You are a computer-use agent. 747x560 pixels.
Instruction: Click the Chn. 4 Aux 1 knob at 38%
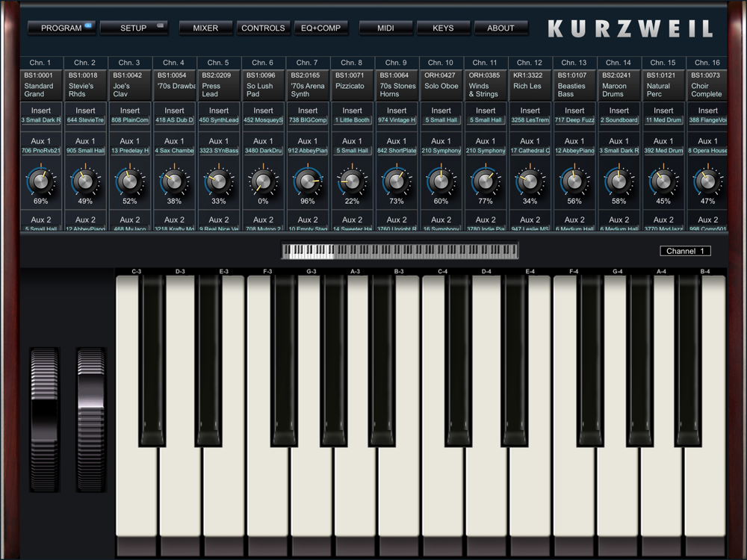point(174,181)
